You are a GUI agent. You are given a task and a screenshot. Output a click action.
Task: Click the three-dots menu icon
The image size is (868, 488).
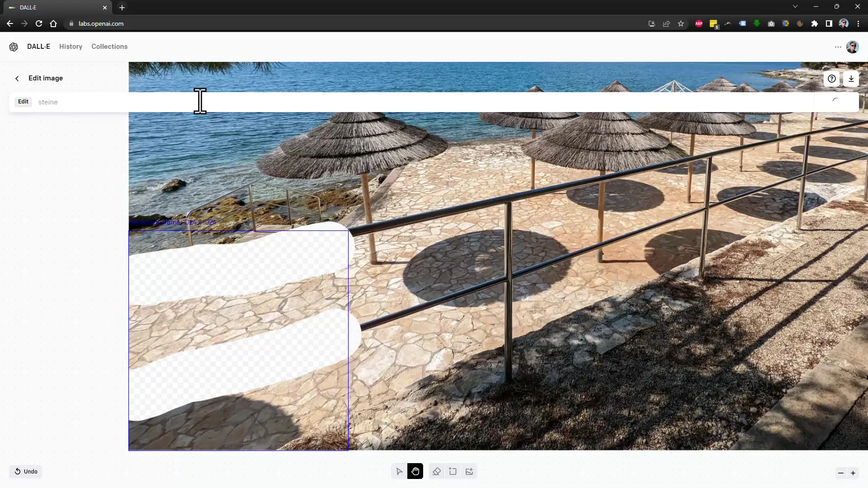click(x=838, y=47)
